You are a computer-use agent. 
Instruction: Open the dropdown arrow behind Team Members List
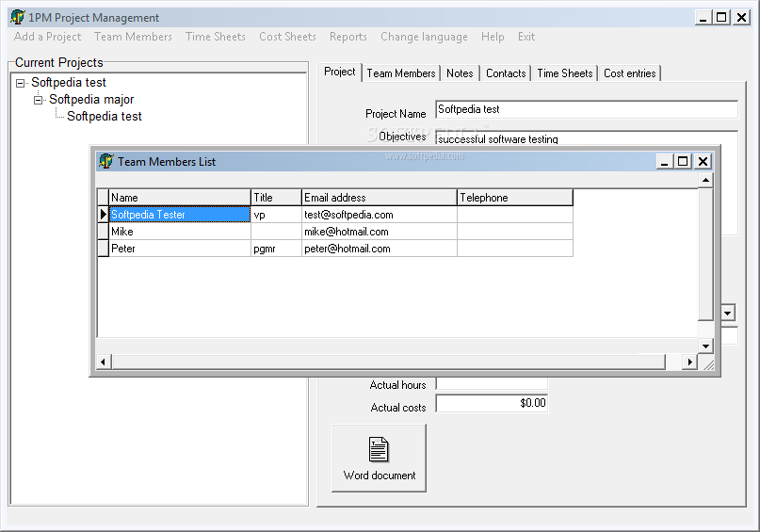coord(728,313)
